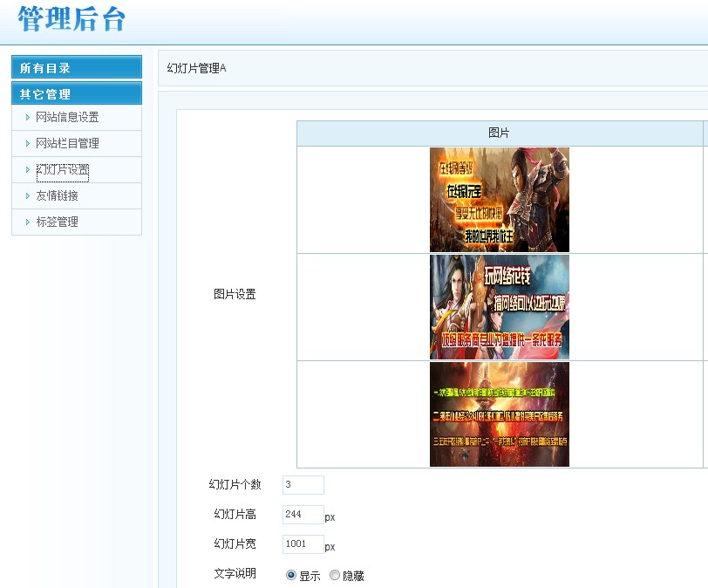This screenshot has height=588, width=708.
Task: Open 网站信息设置 in the sidebar
Action: point(67,118)
